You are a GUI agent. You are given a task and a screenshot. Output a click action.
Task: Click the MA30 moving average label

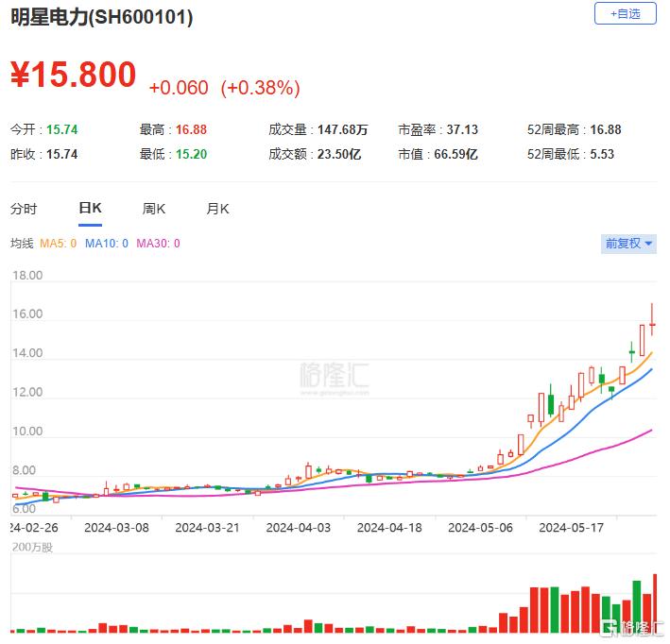click(x=158, y=244)
